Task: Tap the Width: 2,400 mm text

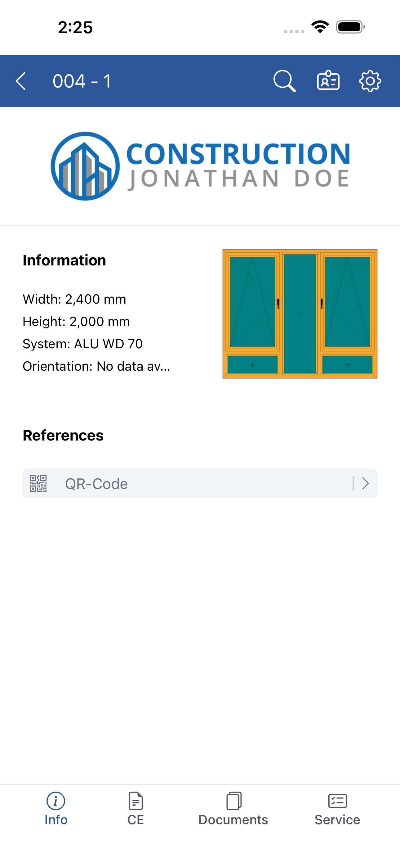Action: click(74, 299)
